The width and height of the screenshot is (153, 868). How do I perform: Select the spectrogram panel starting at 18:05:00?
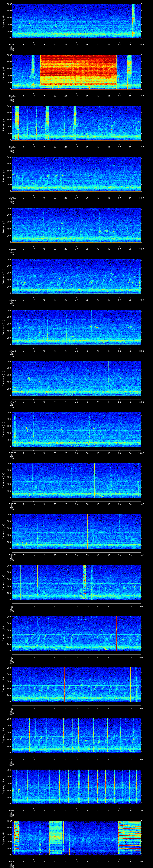[x=76, y=225]
